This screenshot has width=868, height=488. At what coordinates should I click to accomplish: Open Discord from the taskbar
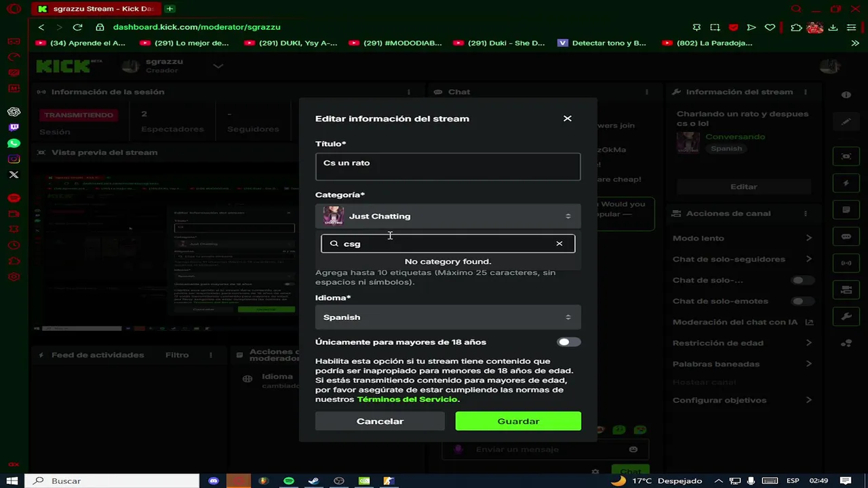click(x=214, y=481)
